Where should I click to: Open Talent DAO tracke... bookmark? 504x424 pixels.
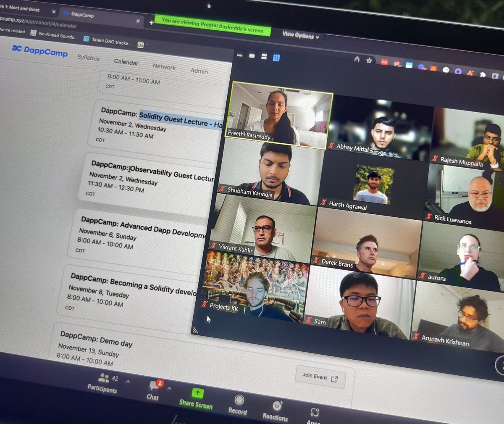108,41
